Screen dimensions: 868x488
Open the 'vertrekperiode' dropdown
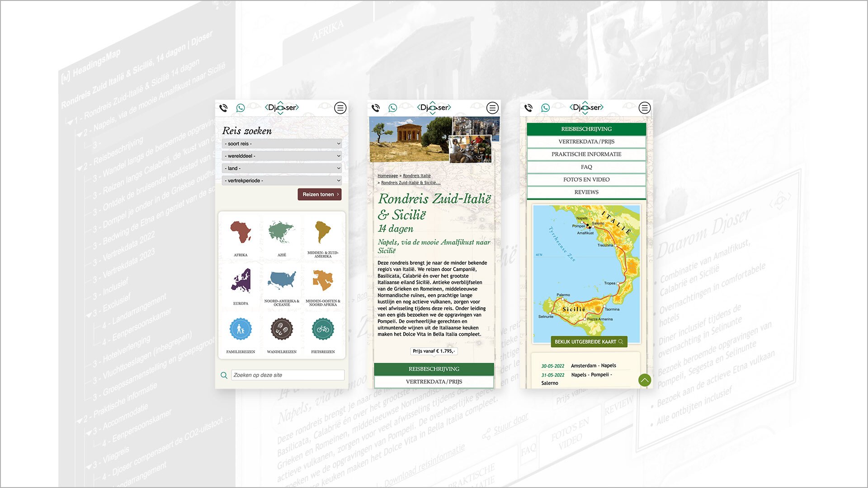click(x=282, y=180)
